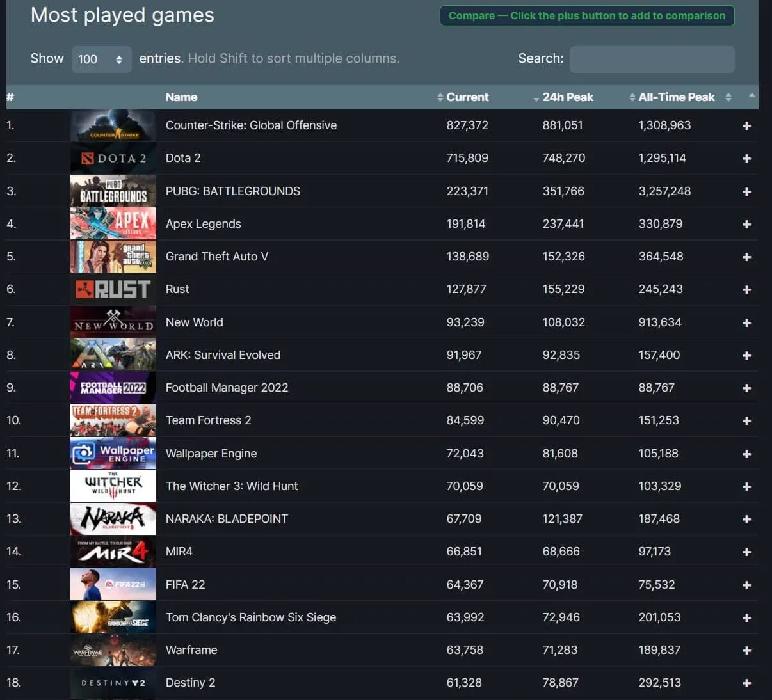Add PUBG: BATTLEGROUNDS to comparison
772x700 pixels.
[746, 192]
